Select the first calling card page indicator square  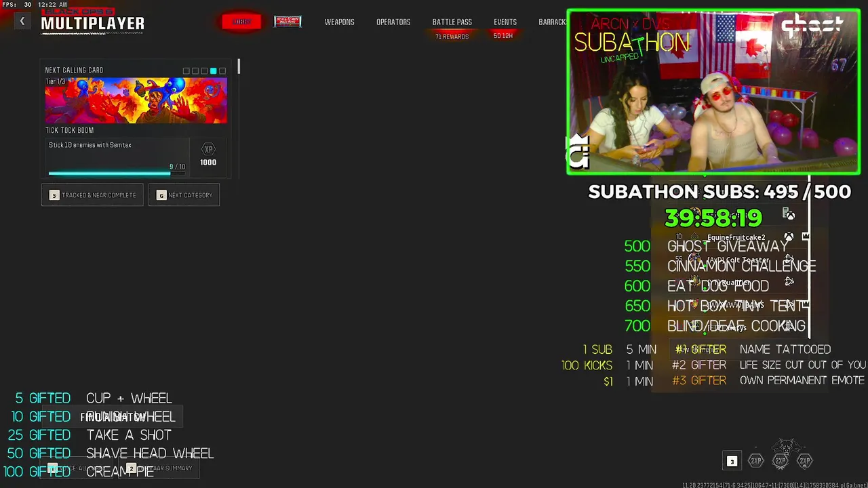[x=186, y=71]
